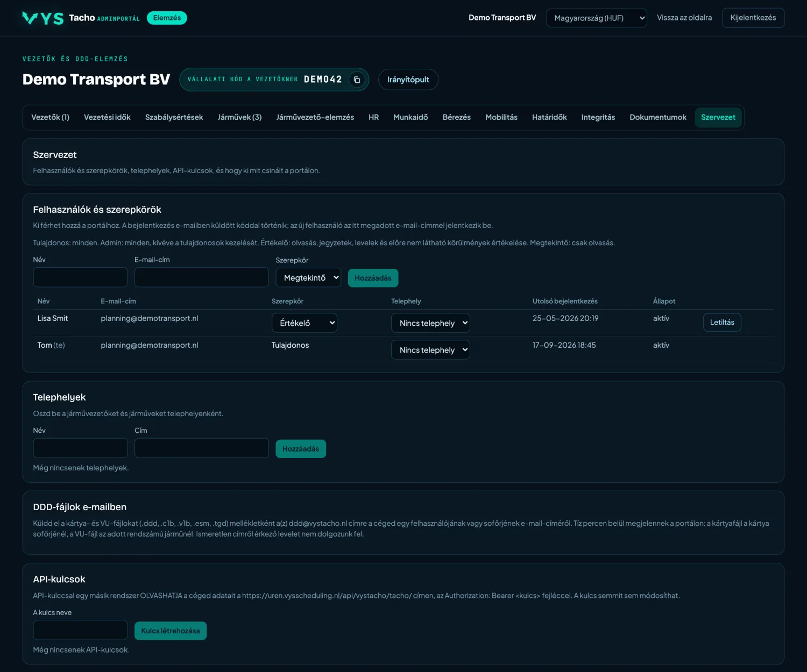Go to the Mobilitás tab
The width and height of the screenshot is (807, 672).
(x=501, y=117)
